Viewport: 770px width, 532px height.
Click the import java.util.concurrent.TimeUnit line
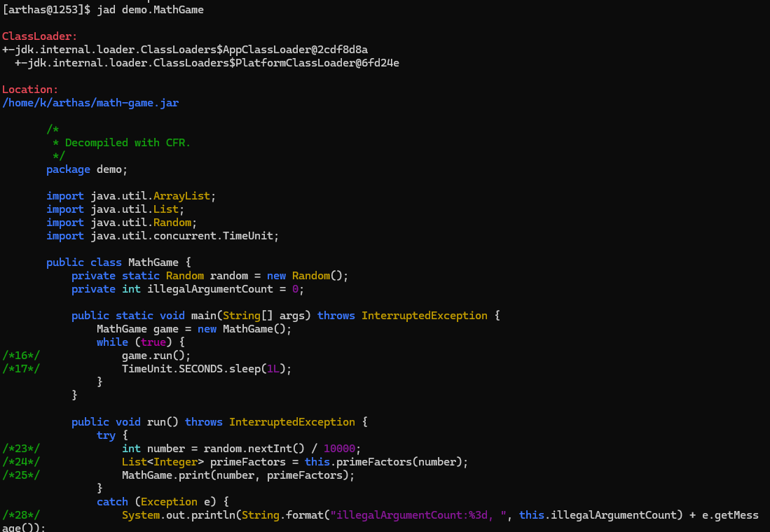coord(163,236)
